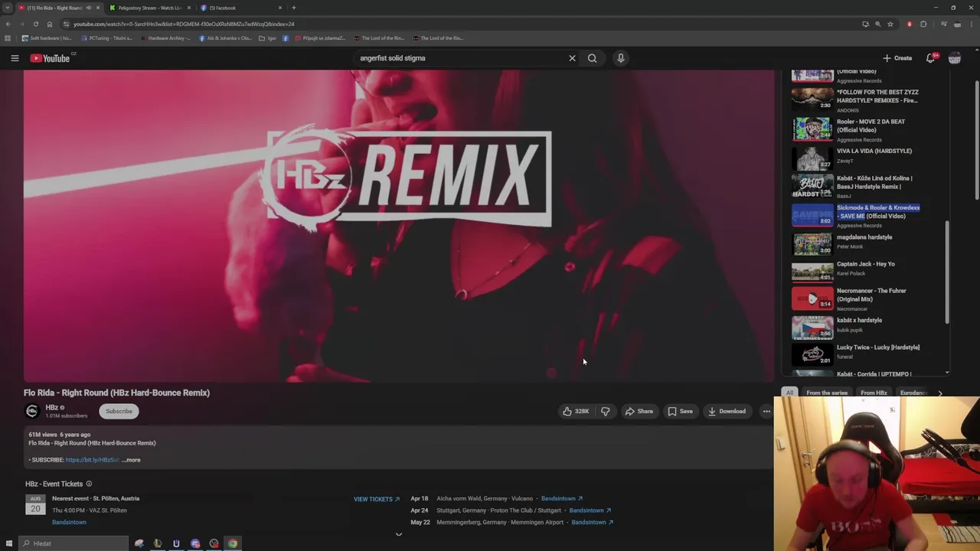This screenshot has height=551, width=980.
Task: Open Bandsintown link under St. Pölten event
Action: pos(69,522)
